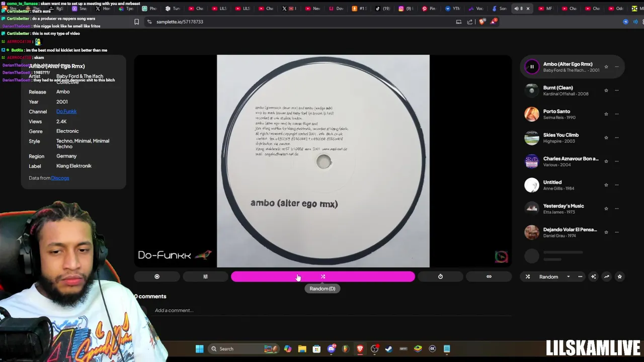This screenshot has width=644, height=362.
Task: Click the copy link icon button
Action: 489,277
